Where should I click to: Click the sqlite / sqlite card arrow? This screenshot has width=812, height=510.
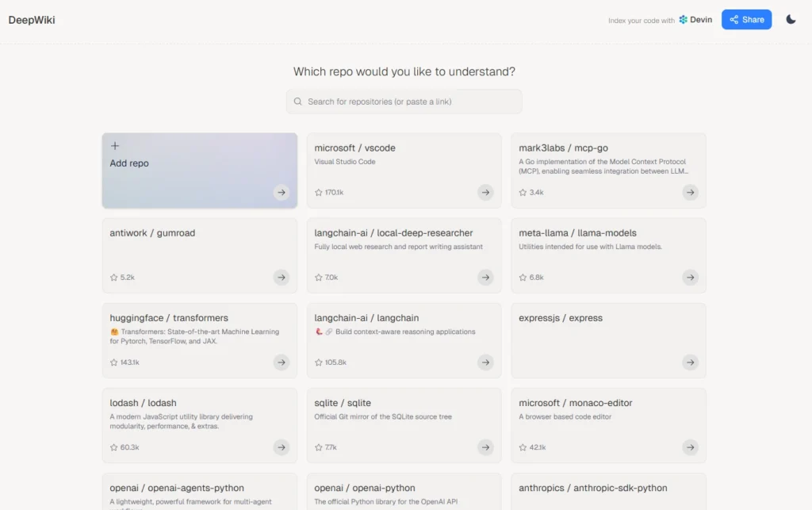point(485,447)
